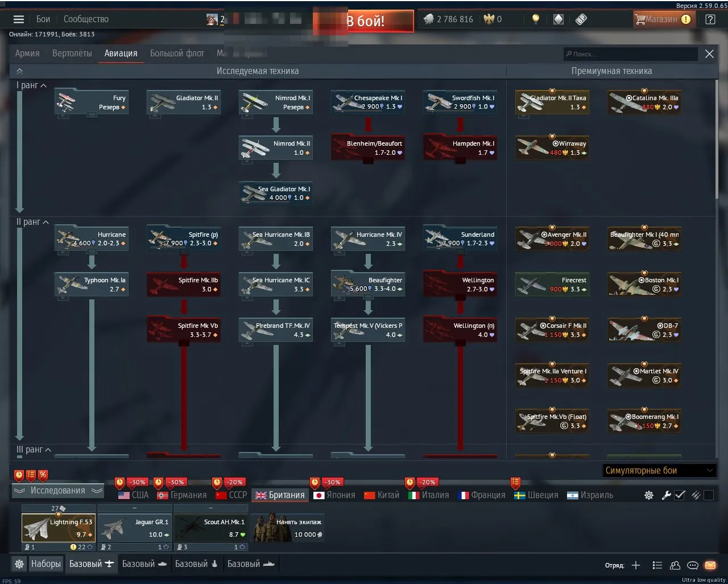Open the chat speech bubble icon
This screenshot has height=584, width=728.
click(x=693, y=565)
